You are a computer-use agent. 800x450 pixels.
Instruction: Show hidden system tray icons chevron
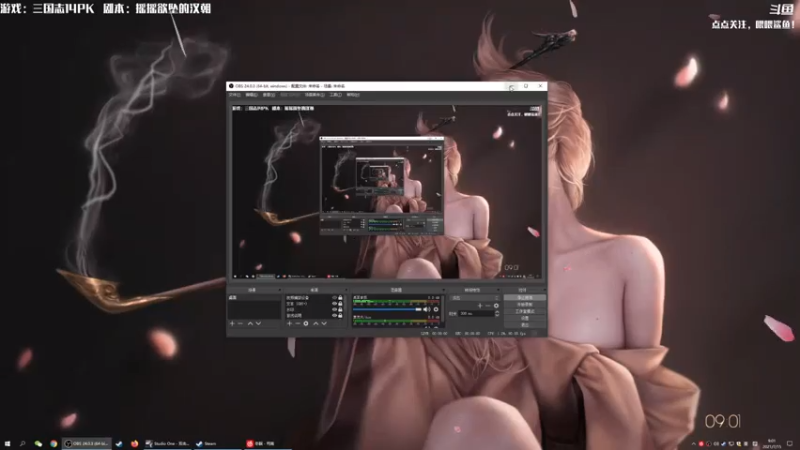(x=693, y=444)
